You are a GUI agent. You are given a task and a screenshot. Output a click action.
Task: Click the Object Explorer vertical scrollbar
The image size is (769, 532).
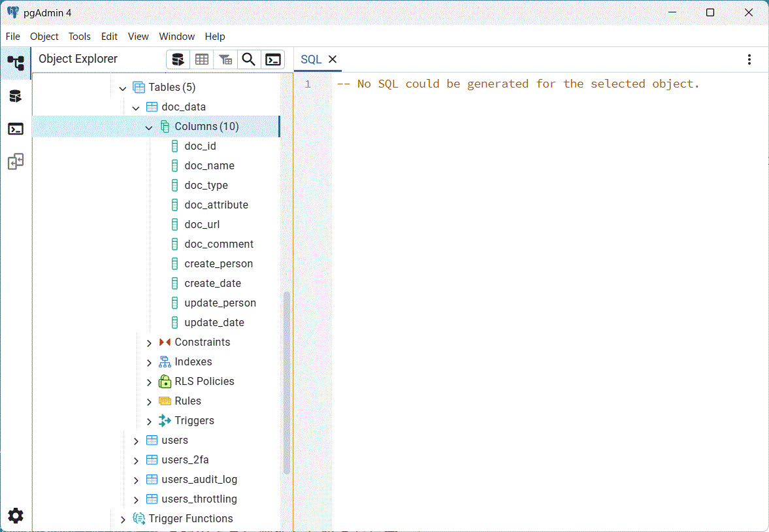click(x=286, y=382)
